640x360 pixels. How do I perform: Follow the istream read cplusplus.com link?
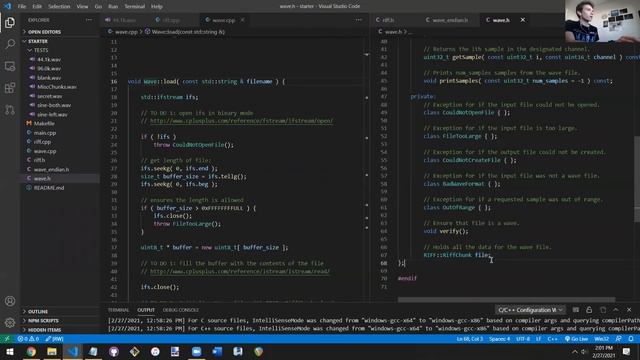tap(240, 271)
